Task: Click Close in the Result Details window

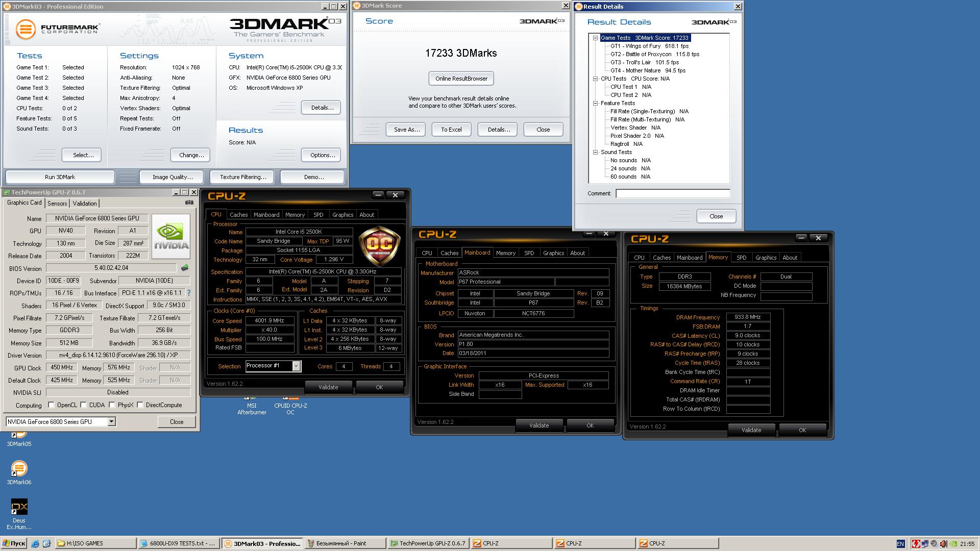Action: [x=716, y=216]
